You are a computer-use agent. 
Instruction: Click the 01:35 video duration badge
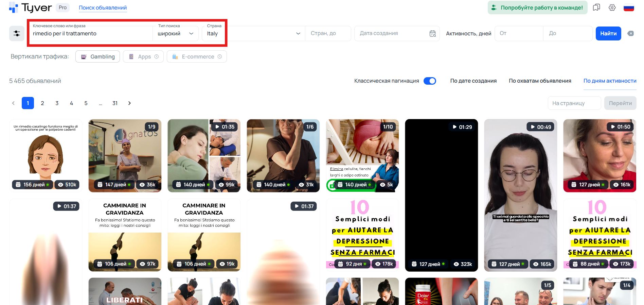click(225, 127)
